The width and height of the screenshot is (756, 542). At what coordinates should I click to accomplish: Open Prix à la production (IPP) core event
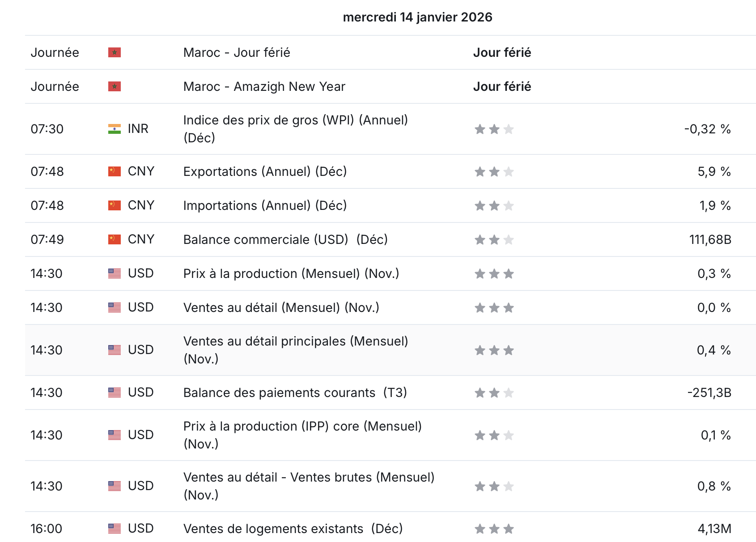coord(302,435)
